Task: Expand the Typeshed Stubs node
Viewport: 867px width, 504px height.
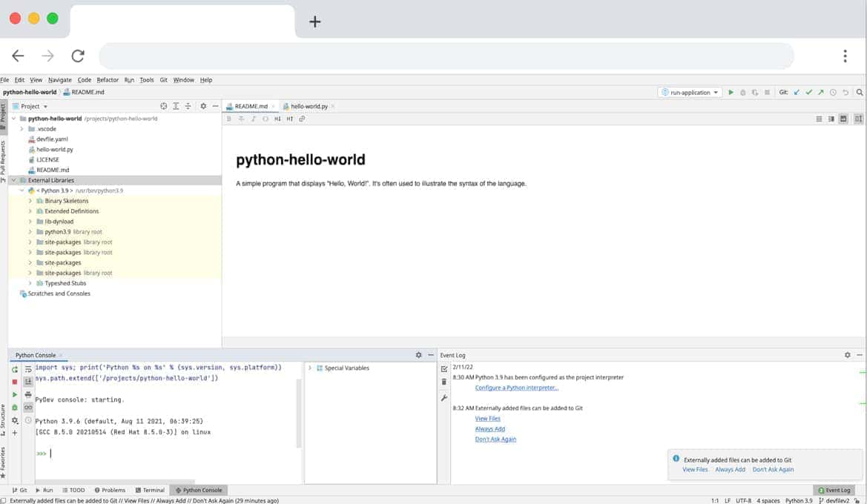Action: tap(30, 283)
